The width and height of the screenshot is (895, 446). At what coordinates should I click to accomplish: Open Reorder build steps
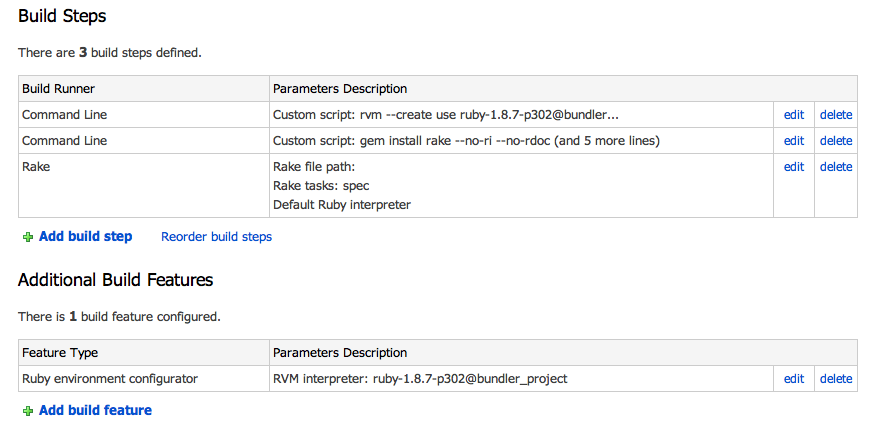(216, 236)
